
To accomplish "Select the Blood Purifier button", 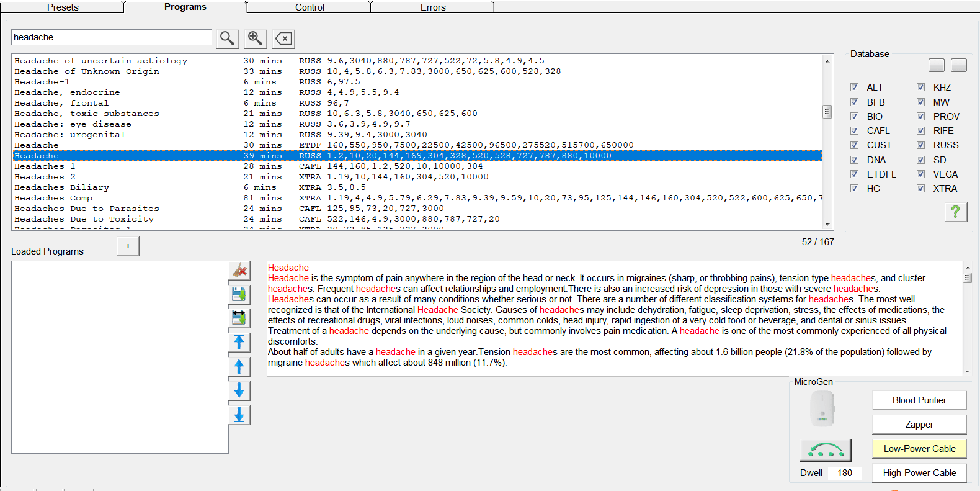I will [919, 400].
